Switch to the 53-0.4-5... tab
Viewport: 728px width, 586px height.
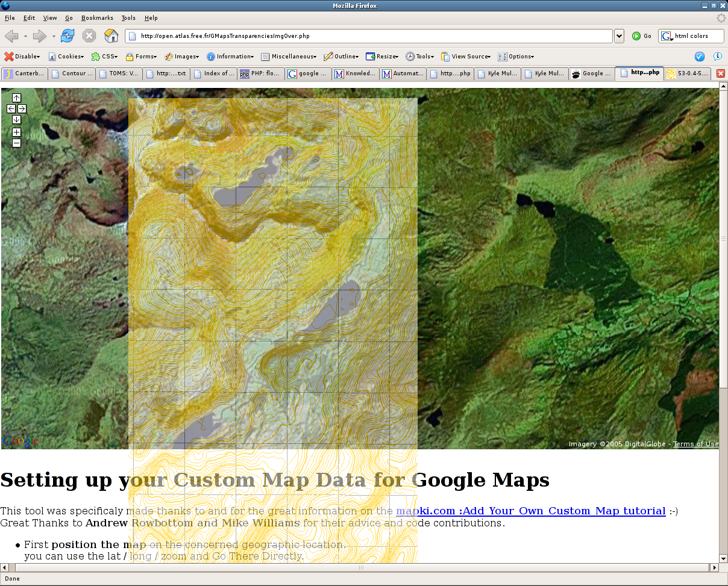688,73
